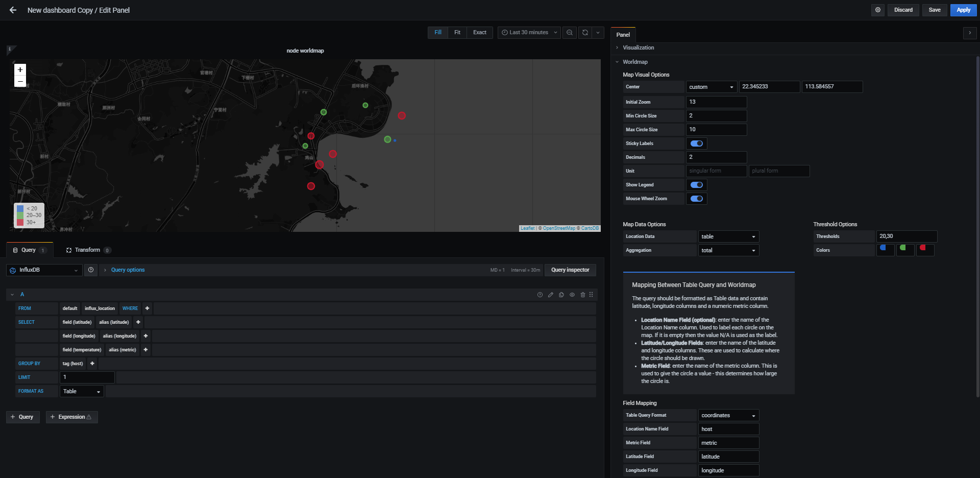Disable the Sticky Labels toggle
The width and height of the screenshot is (980, 478).
[696, 144]
